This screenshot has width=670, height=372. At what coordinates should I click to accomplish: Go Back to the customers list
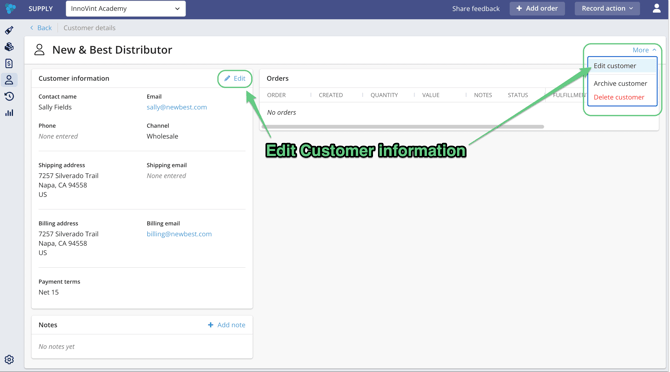coord(41,28)
